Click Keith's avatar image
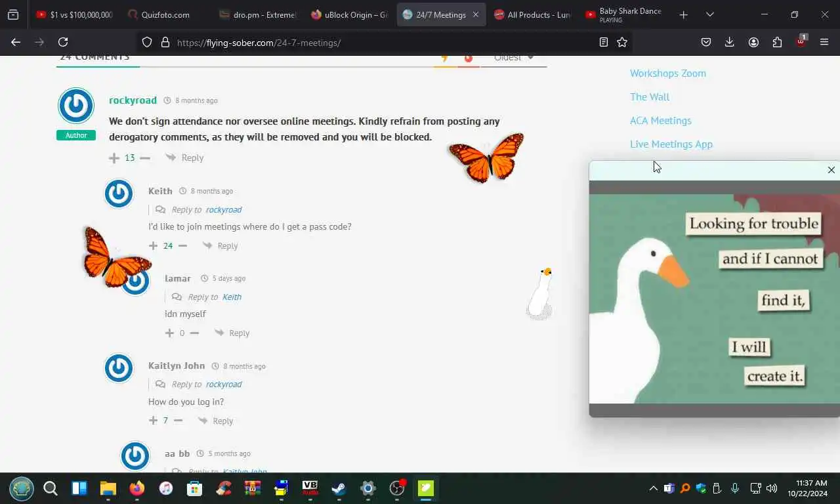The width and height of the screenshot is (840, 504). point(119,194)
